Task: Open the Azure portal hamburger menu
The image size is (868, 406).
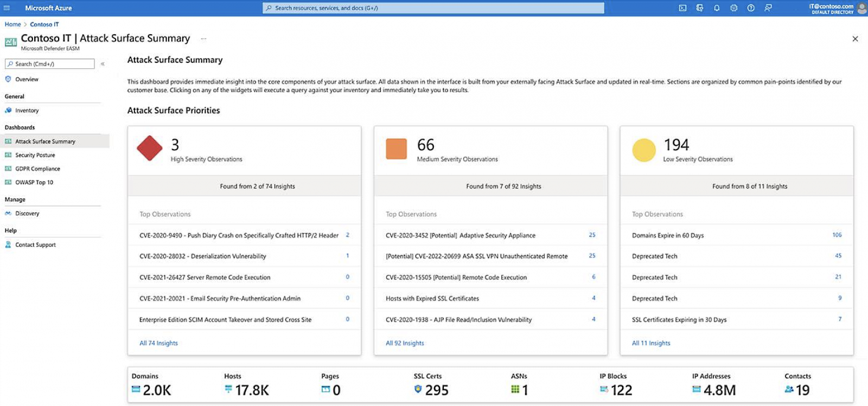Action: tap(7, 8)
